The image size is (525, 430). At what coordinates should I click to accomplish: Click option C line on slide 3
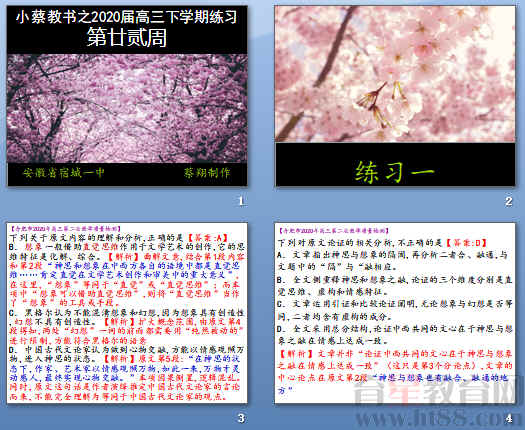tap(127, 327)
